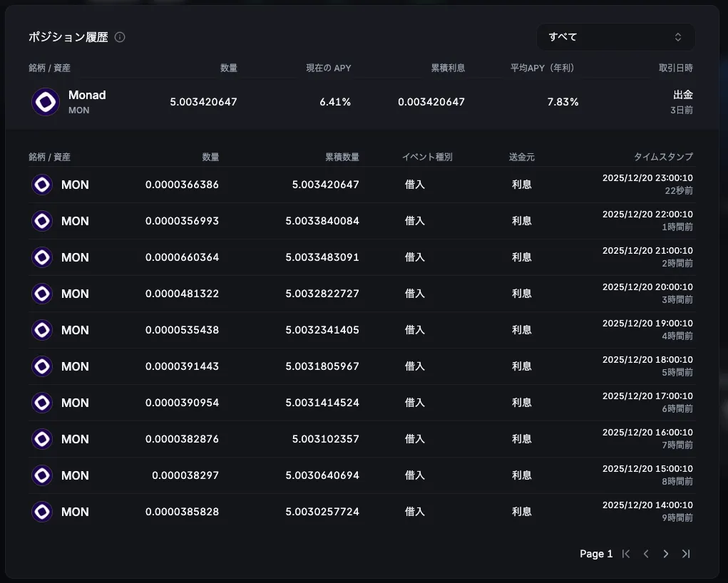Click the 利息 label in 20:00:10 row
The width and height of the screenshot is (728, 583).
click(521, 294)
